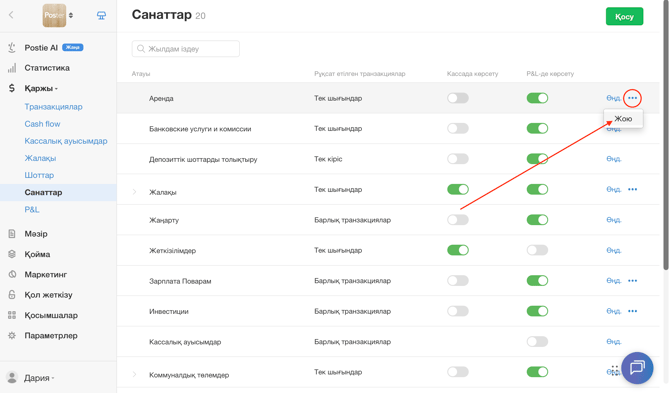Expand the Коммуналдық төлемдер row
670x393 pixels.
pos(134,375)
